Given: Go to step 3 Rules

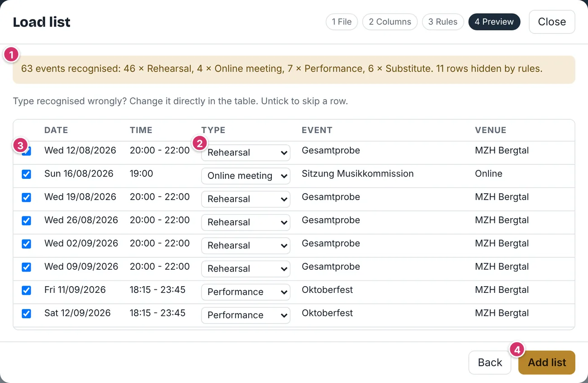Looking at the screenshot, I should click(443, 22).
